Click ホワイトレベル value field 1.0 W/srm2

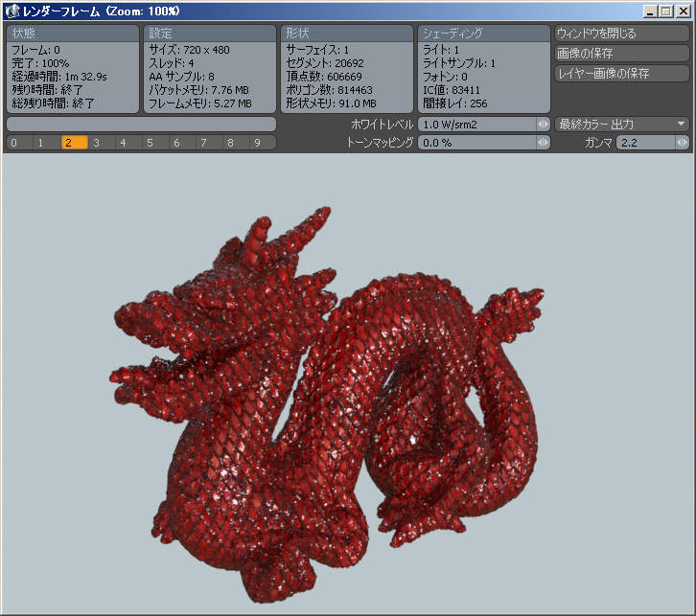pyautogui.click(x=477, y=125)
